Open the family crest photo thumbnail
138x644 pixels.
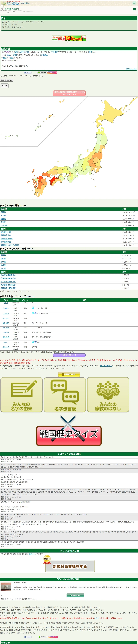click(6, 586)
